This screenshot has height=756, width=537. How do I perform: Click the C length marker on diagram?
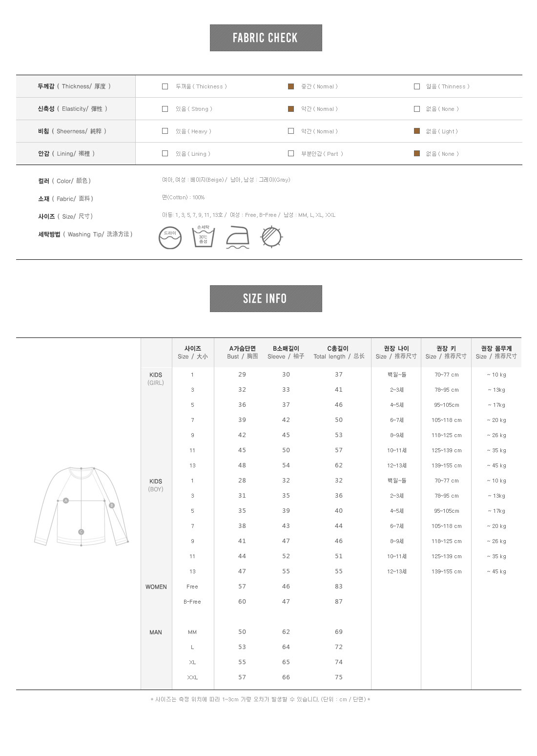(81, 532)
